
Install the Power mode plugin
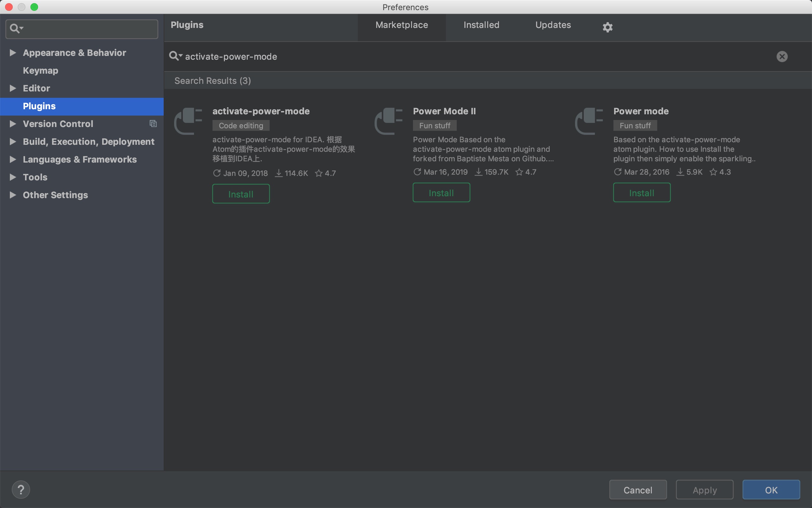(642, 192)
